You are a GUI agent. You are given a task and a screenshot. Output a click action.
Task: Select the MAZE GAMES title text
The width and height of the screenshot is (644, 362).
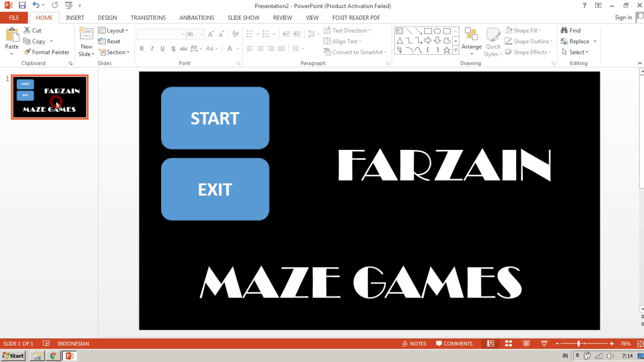coord(361,283)
